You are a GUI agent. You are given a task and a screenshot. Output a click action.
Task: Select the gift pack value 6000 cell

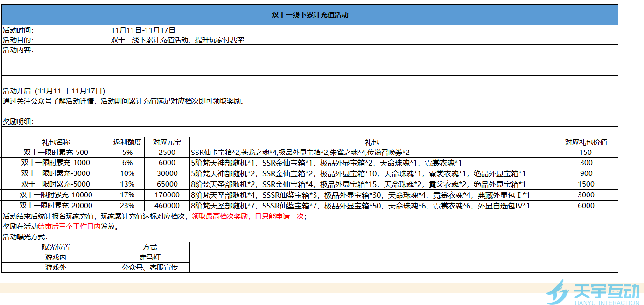coord(586,206)
